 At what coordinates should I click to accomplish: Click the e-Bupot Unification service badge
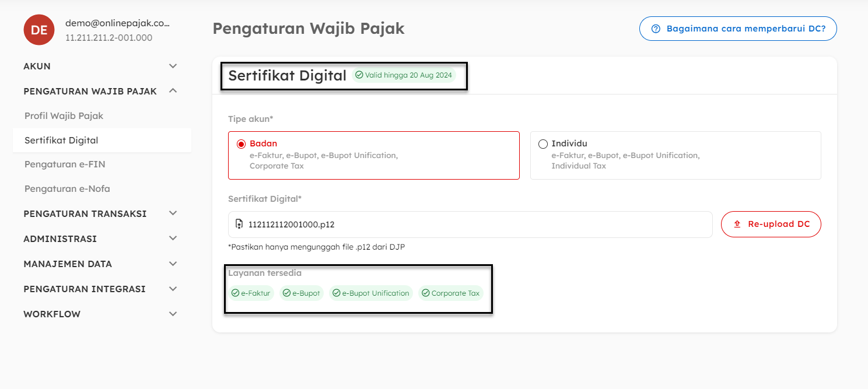pyautogui.click(x=370, y=293)
